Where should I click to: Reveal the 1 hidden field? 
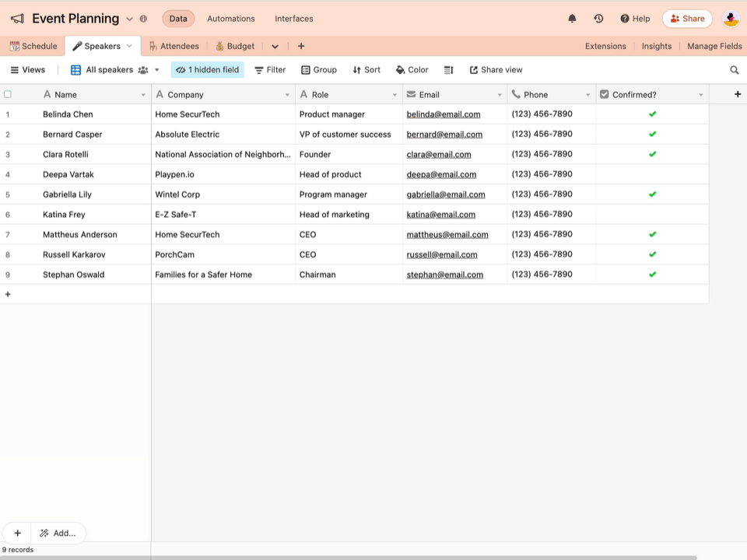point(207,69)
